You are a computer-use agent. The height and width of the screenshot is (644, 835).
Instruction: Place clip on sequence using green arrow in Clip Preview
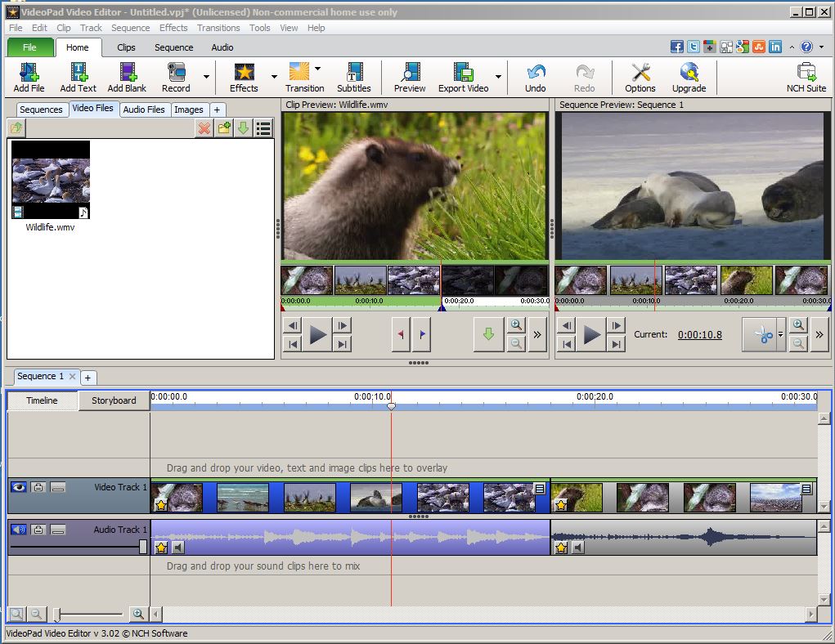click(x=488, y=334)
